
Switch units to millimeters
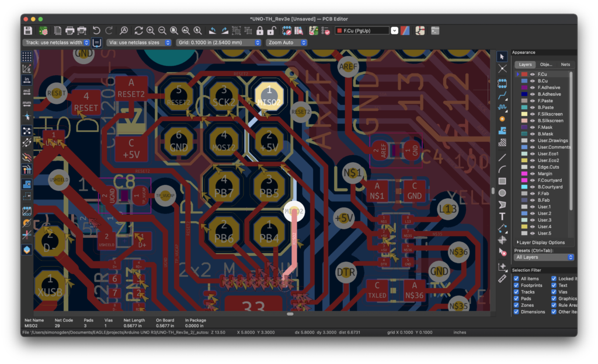[x=27, y=104]
